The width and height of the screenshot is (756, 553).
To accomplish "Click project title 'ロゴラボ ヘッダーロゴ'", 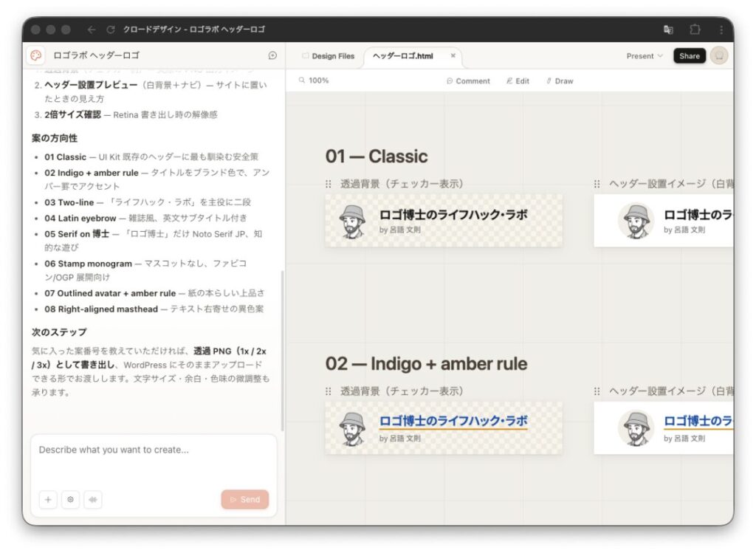I will (x=97, y=55).
